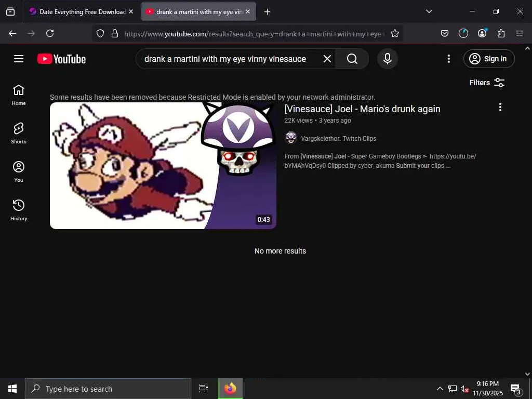The image size is (532, 399).
Task: Close the YouTube search results tab
Action: 248,11
